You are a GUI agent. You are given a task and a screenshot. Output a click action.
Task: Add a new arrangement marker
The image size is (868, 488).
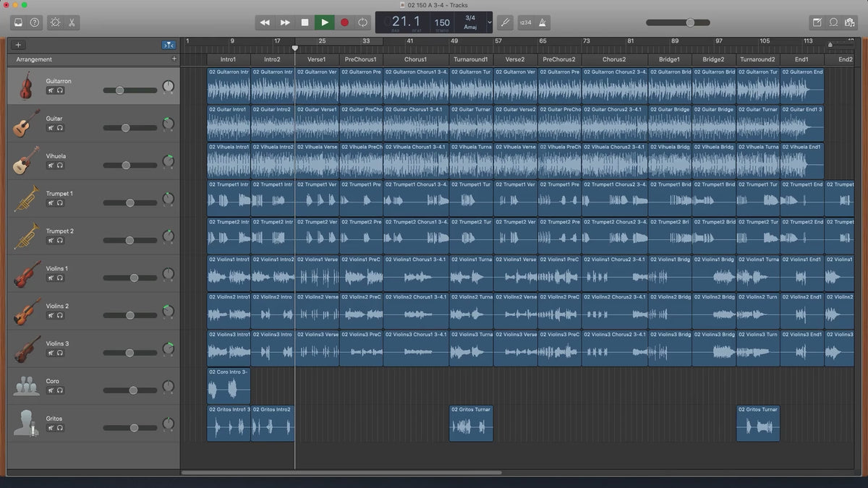pyautogui.click(x=174, y=59)
